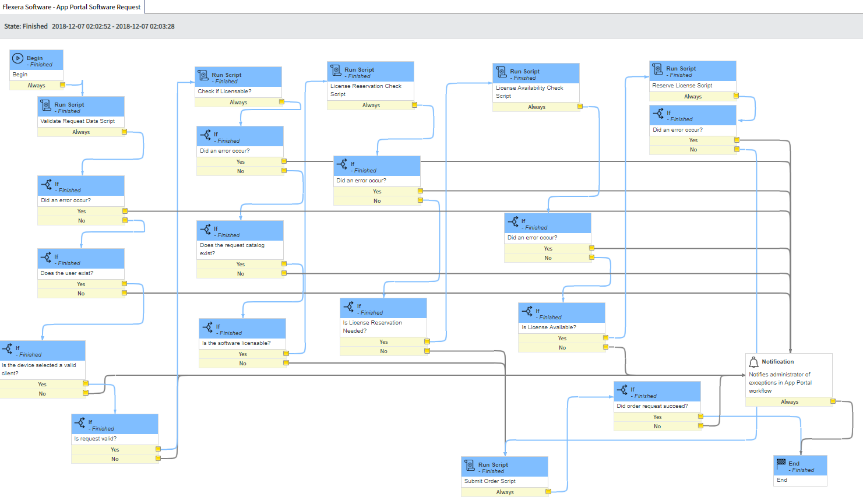Select the 'Check if Licensable?' node label
The width and height of the screenshot is (863, 504).
225,91
